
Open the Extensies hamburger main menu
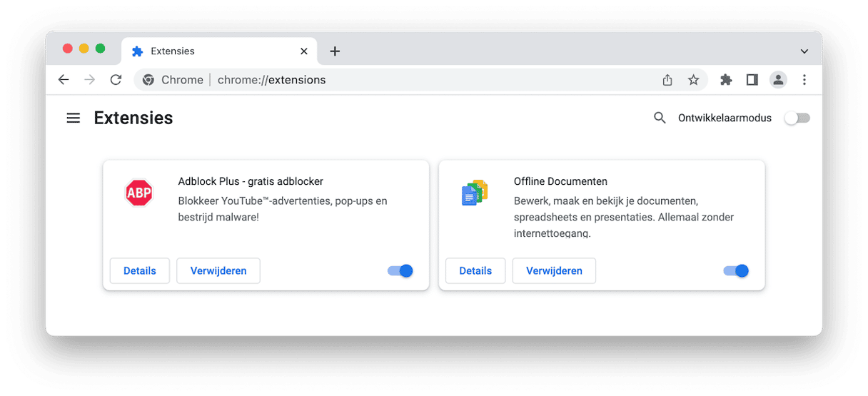[x=73, y=118]
